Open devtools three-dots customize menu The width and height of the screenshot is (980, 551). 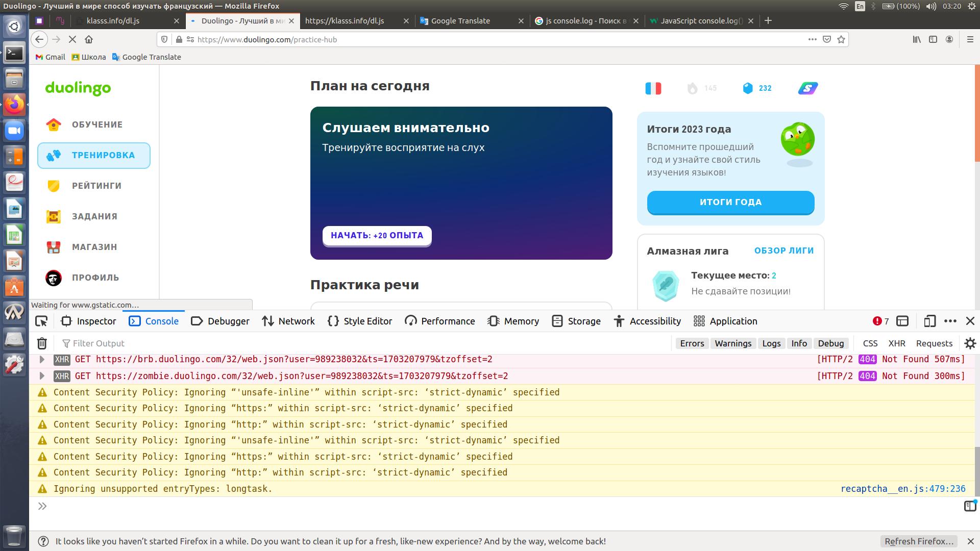(950, 321)
